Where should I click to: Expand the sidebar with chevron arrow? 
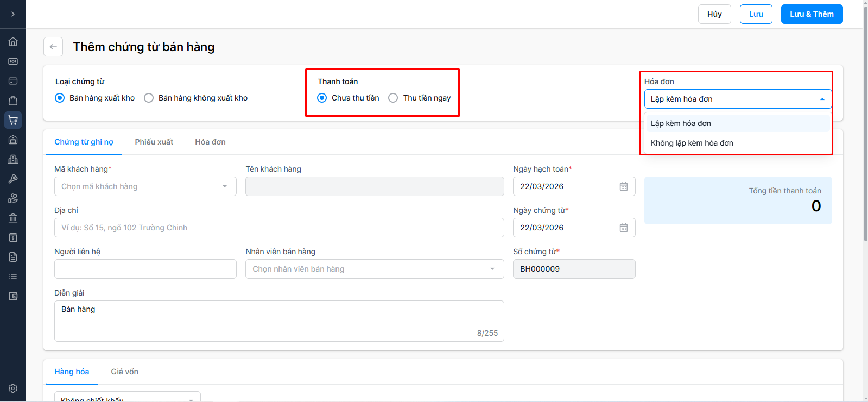point(13,14)
